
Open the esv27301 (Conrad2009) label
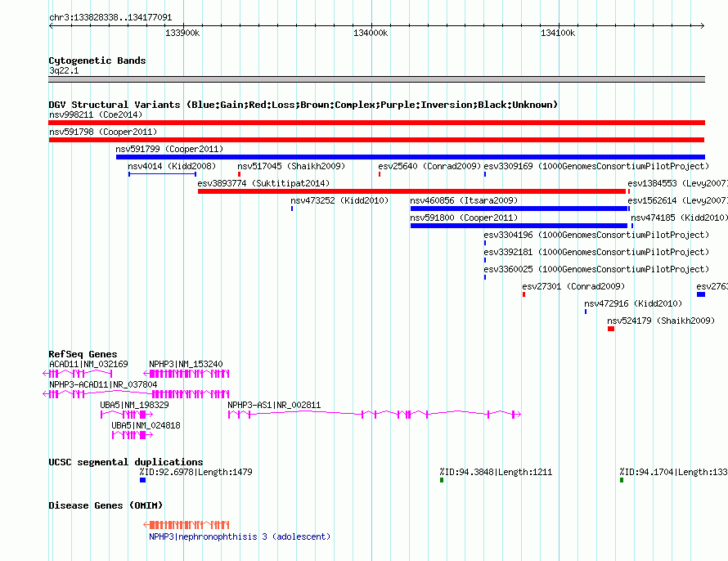pyautogui.click(x=573, y=286)
